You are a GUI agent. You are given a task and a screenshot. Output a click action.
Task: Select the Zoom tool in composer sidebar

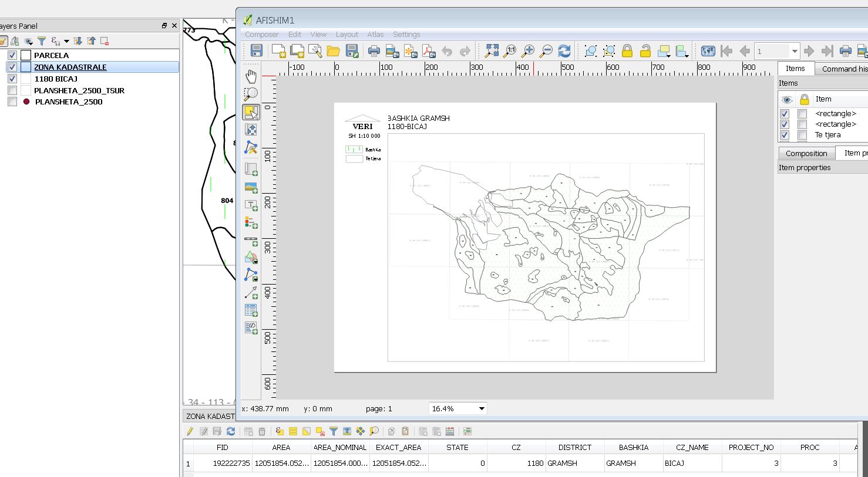(251, 94)
